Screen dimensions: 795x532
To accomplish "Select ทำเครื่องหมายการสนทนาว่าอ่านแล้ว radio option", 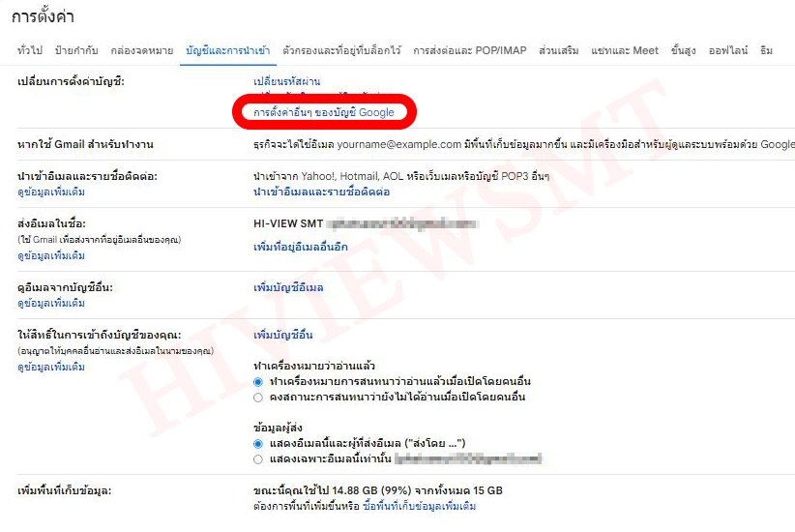I will (258, 382).
